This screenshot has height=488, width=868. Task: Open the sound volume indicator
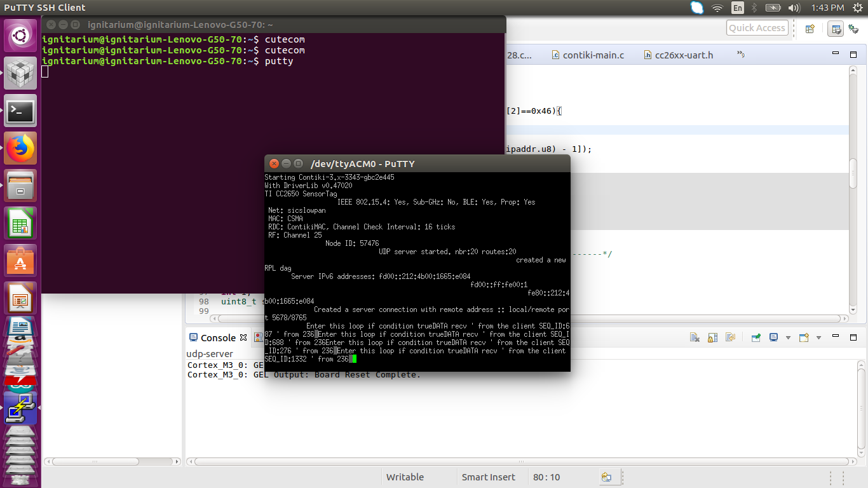pos(794,8)
